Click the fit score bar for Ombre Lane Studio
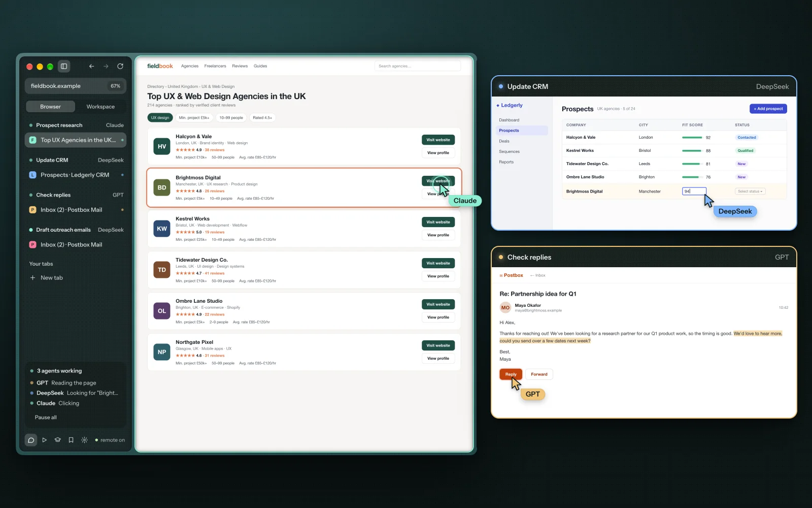The image size is (812, 508). (x=692, y=177)
